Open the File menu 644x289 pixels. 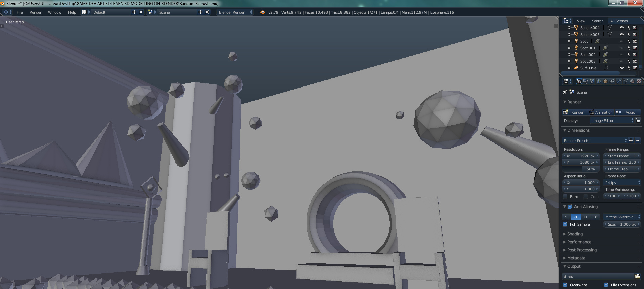tap(20, 12)
